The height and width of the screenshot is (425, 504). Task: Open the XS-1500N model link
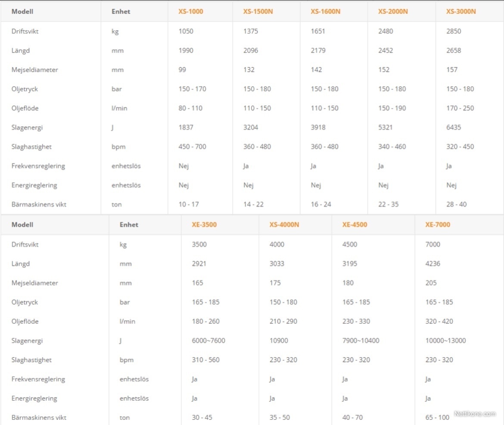point(258,12)
